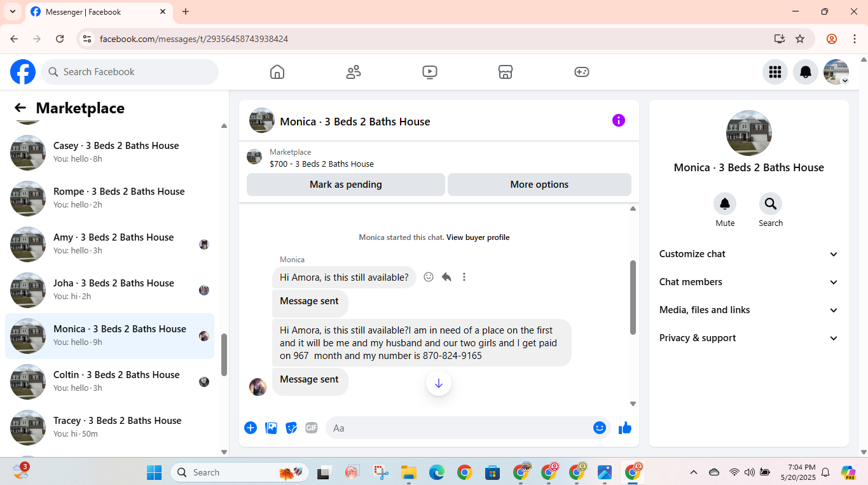This screenshot has height=485, width=868.
Task: Open the Facebook menu grid icon
Action: (x=775, y=72)
